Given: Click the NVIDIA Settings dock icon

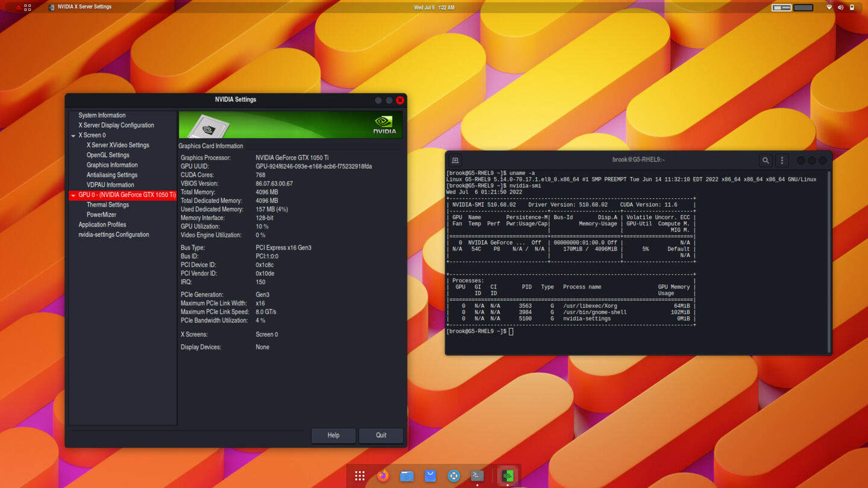Looking at the screenshot, I should 508,476.
